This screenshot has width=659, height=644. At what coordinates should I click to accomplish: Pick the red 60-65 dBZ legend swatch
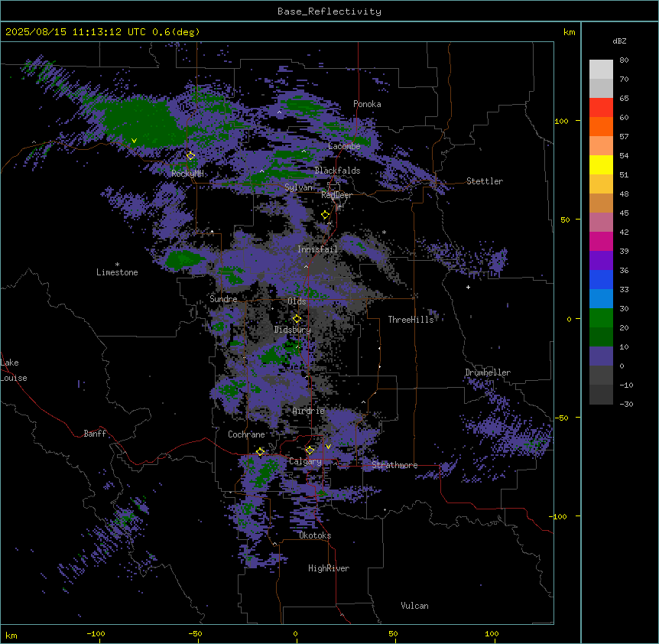pyautogui.click(x=601, y=108)
